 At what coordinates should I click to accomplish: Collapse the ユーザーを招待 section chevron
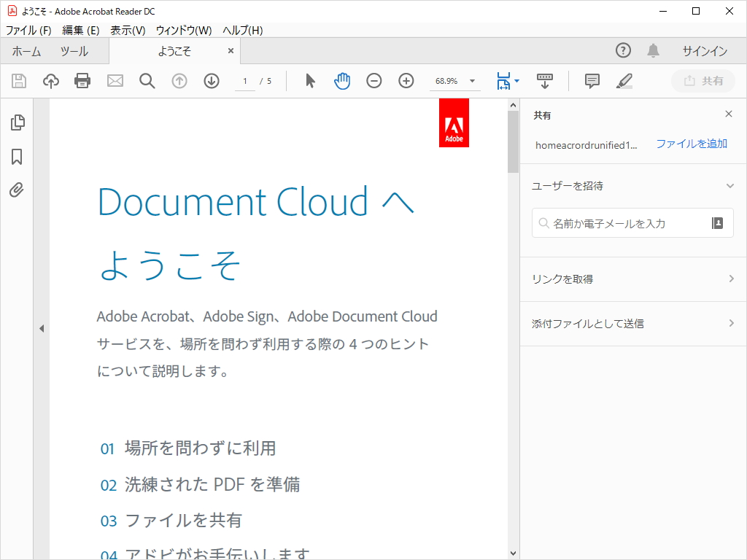[730, 186]
